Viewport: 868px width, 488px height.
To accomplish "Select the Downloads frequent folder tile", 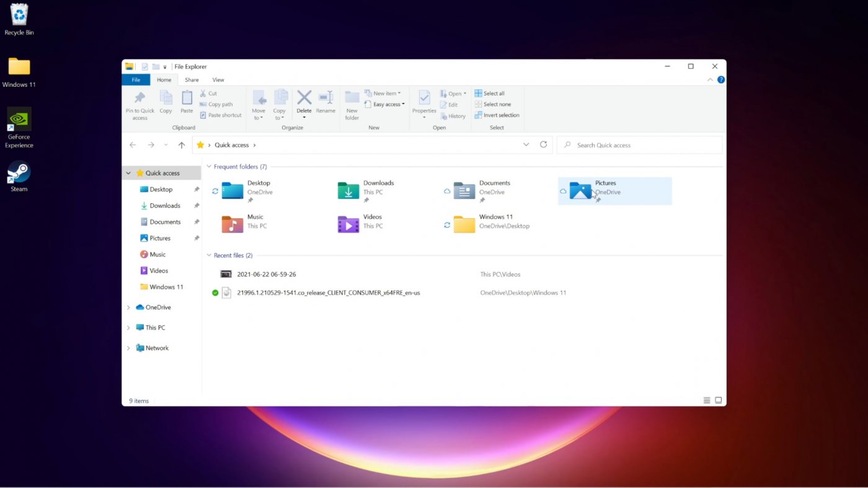I will point(383,191).
